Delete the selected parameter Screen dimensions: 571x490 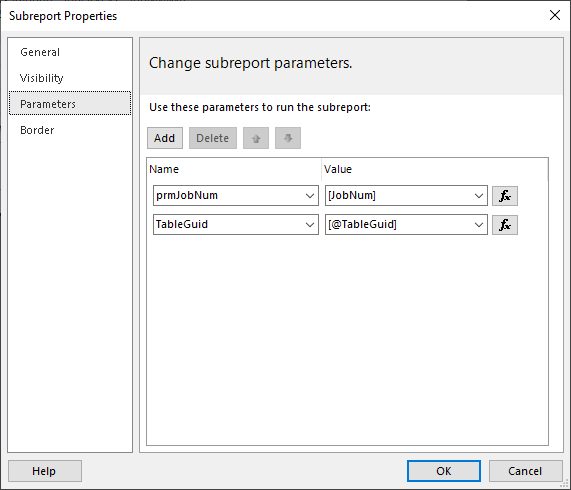point(213,138)
